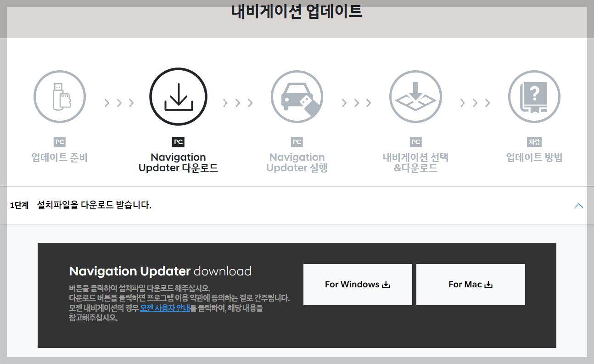Open the manual book icon for 업데이트 방법

click(534, 96)
